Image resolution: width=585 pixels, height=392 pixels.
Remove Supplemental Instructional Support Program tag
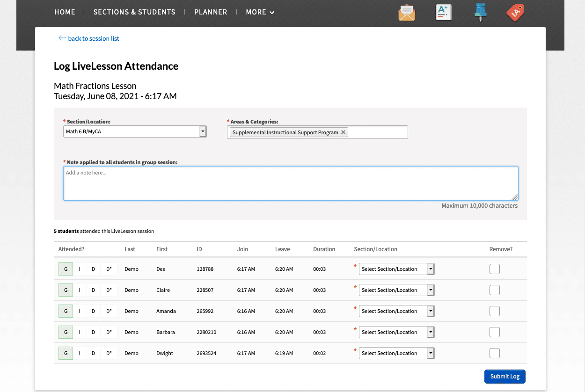click(343, 132)
